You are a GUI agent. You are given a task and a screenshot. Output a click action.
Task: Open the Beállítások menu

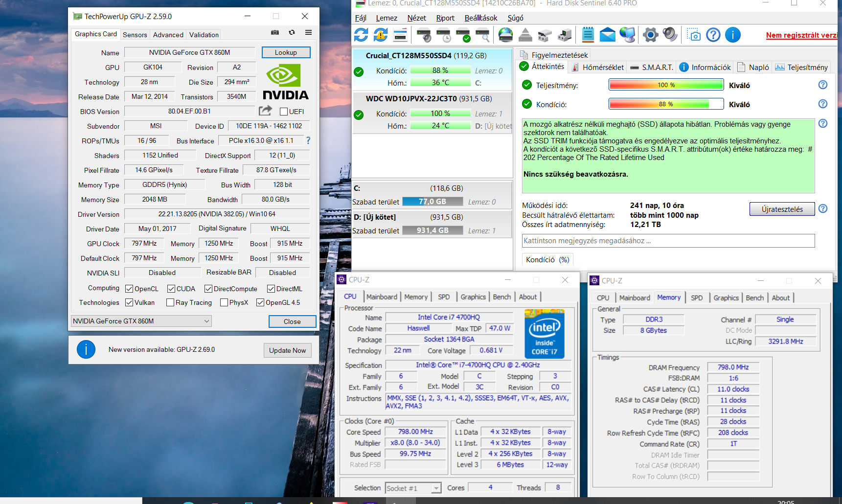(481, 18)
